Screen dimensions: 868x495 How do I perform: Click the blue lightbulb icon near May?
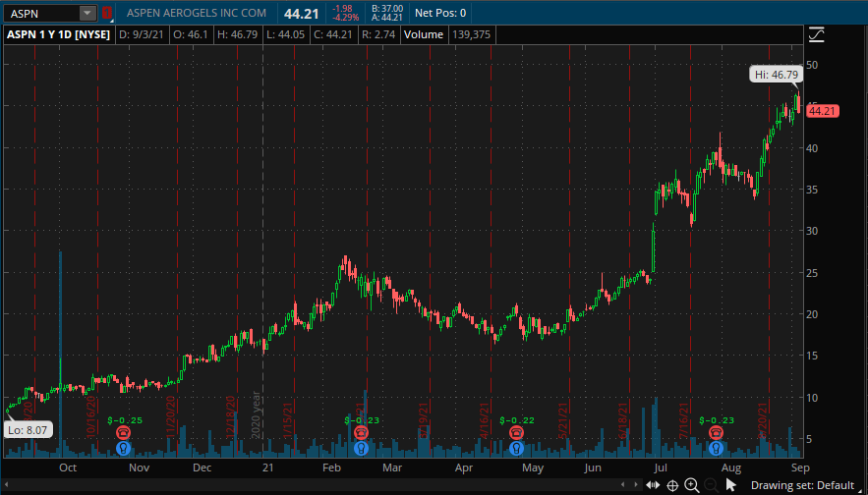pos(516,448)
